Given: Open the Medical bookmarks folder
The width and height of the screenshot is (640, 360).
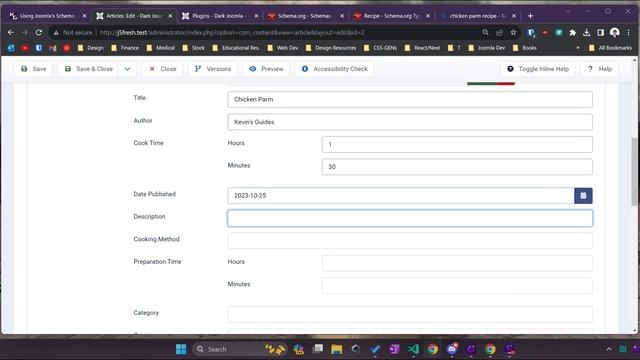Looking at the screenshot, I should (x=160, y=48).
